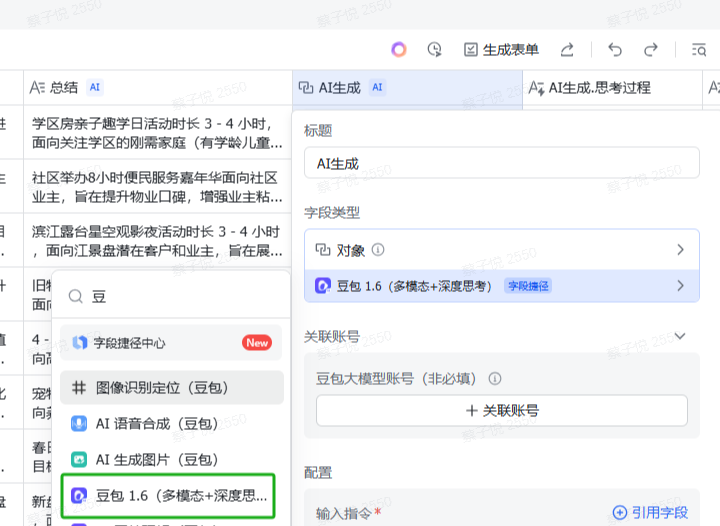The height and width of the screenshot is (526, 720).
Task: Click the hash icon of 图像识别定位
Action: pos(79,388)
